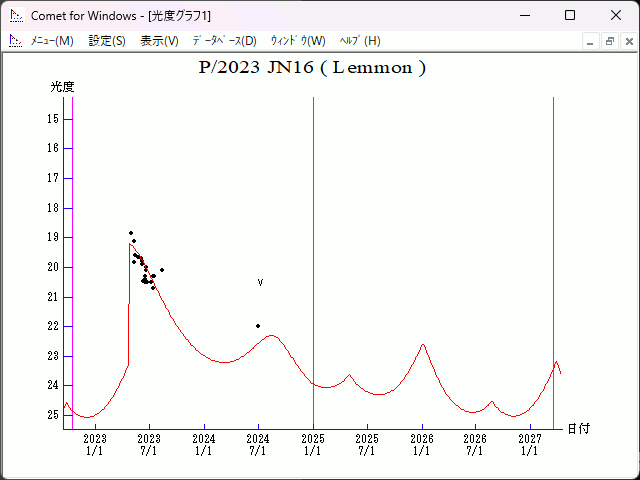Click the graph title P/2023 JN16 (Lemmon)

(x=313, y=69)
